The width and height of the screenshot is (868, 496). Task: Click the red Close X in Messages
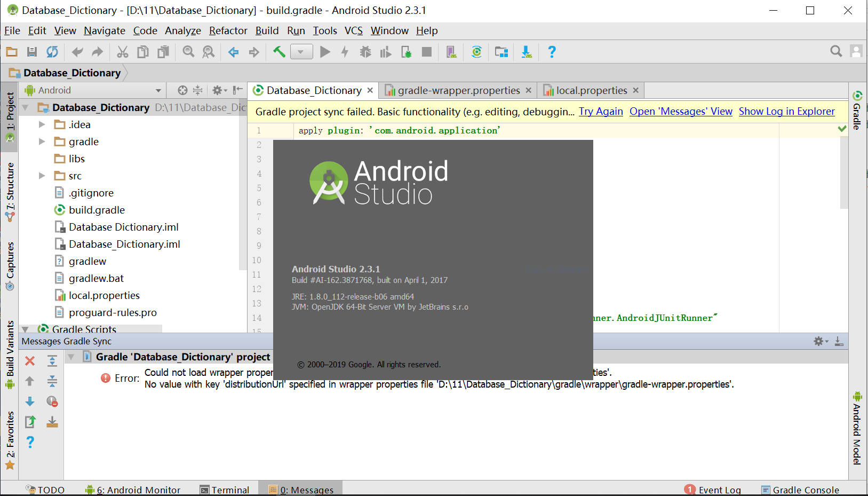pyautogui.click(x=30, y=361)
